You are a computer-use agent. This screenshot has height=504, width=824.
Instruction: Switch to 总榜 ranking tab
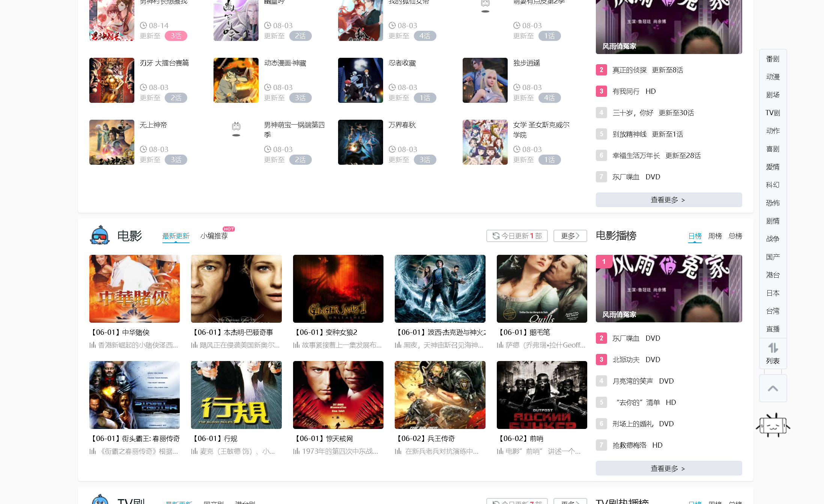736,236
